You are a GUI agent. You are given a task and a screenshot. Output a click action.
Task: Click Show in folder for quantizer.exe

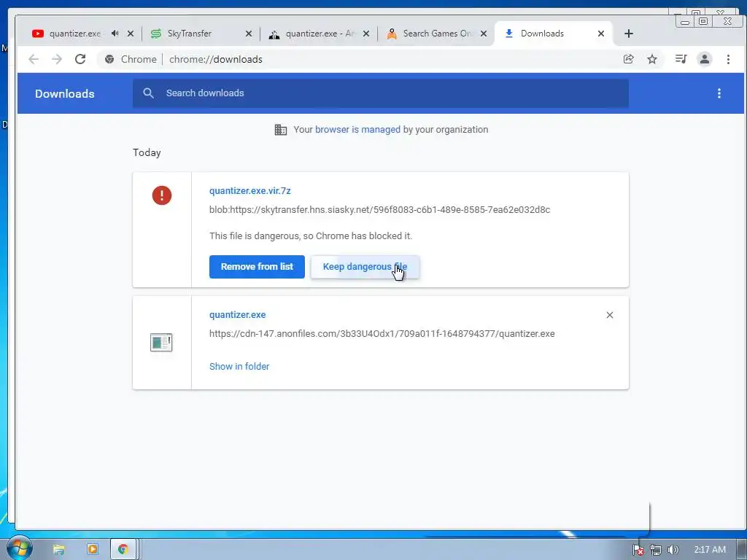click(239, 366)
